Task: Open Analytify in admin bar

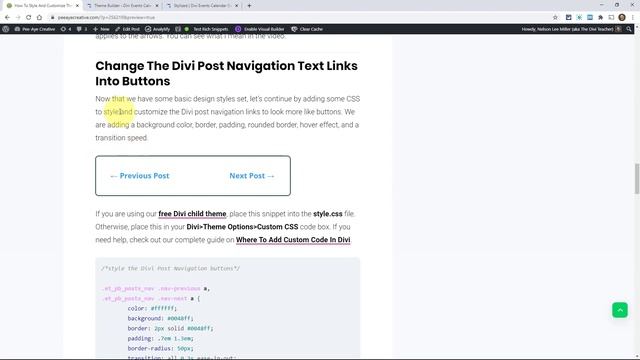Action: (158, 29)
